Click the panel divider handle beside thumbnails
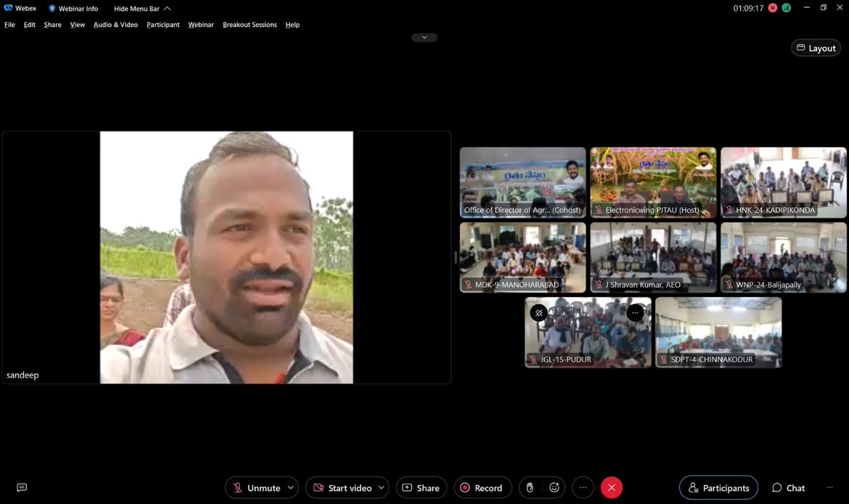This screenshot has width=849, height=504. coord(456,257)
